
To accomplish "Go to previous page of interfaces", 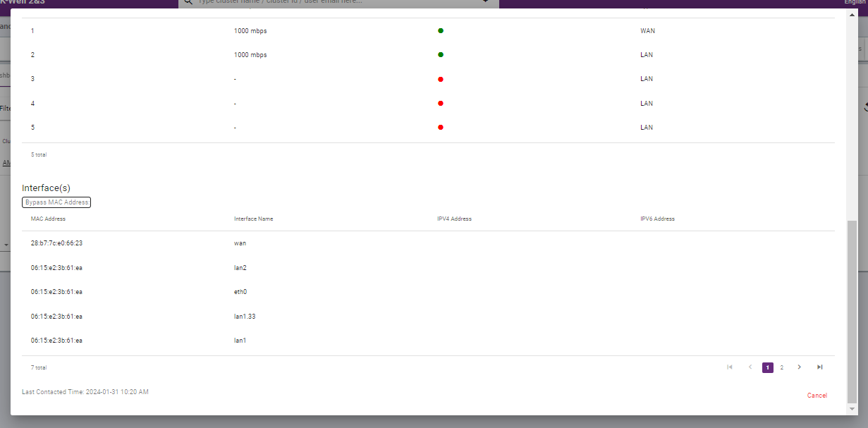I will click(750, 367).
